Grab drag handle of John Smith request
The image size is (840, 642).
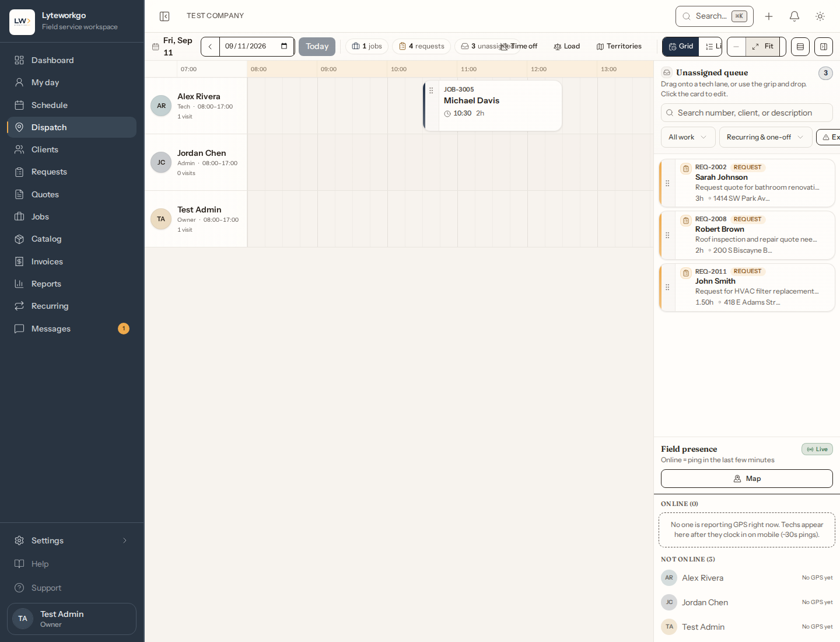coord(667,287)
